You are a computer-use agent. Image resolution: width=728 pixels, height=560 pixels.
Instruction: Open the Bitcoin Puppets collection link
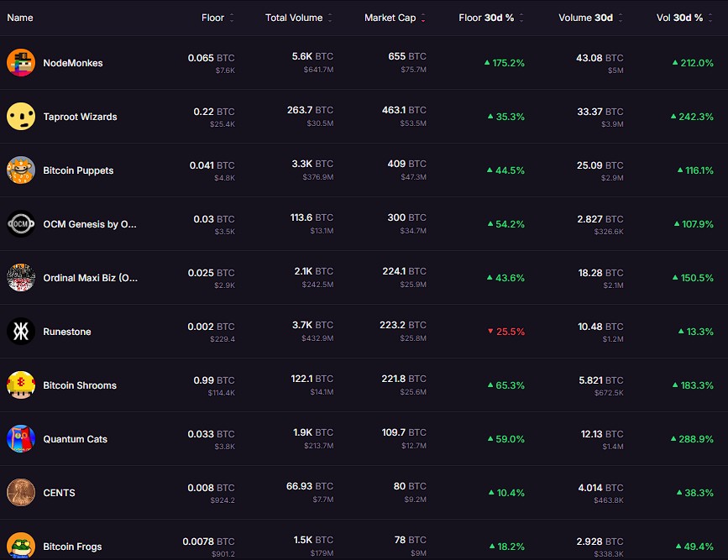pos(78,170)
